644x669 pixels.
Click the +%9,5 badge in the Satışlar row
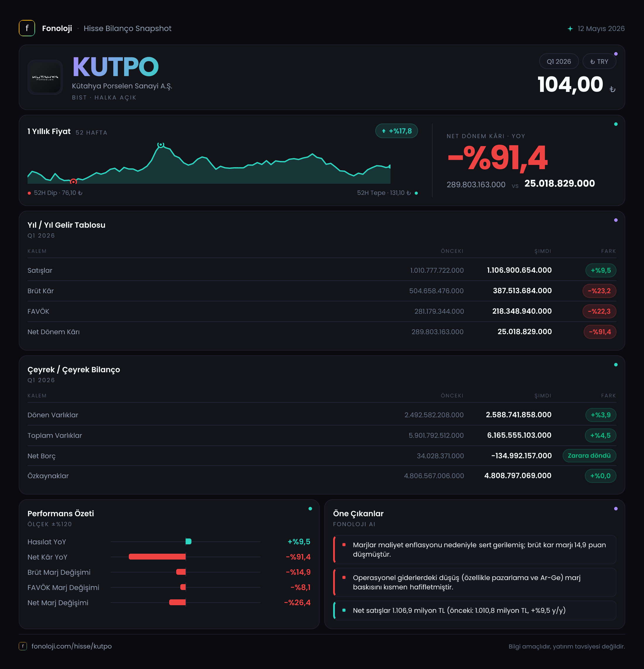[601, 270]
